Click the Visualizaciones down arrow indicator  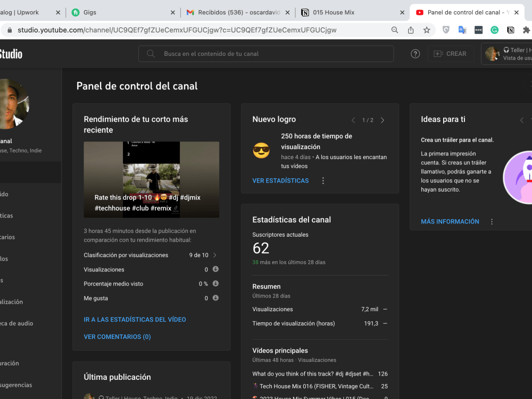coord(215,269)
